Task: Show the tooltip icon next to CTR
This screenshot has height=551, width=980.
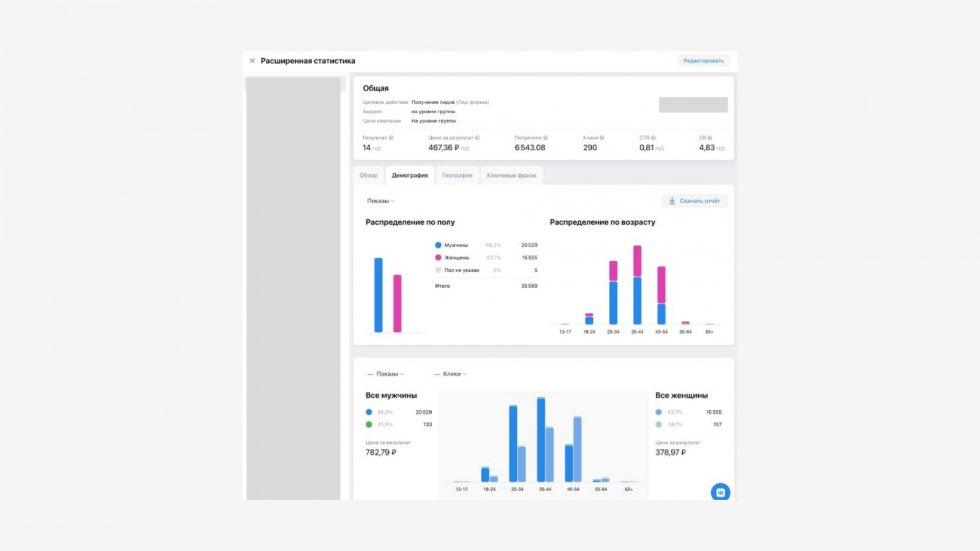Action: [653, 138]
